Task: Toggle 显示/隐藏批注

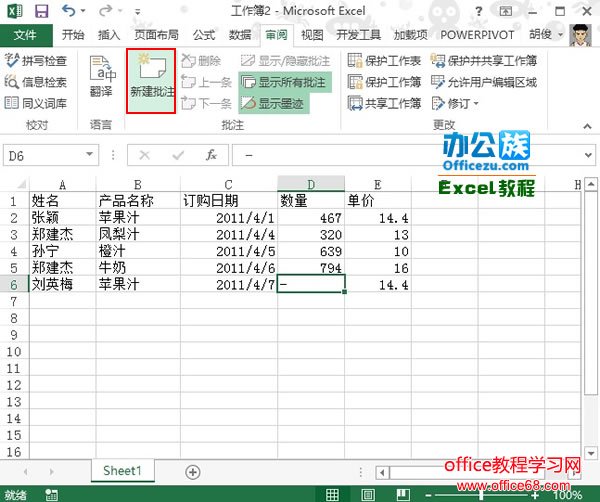Action: [285, 60]
